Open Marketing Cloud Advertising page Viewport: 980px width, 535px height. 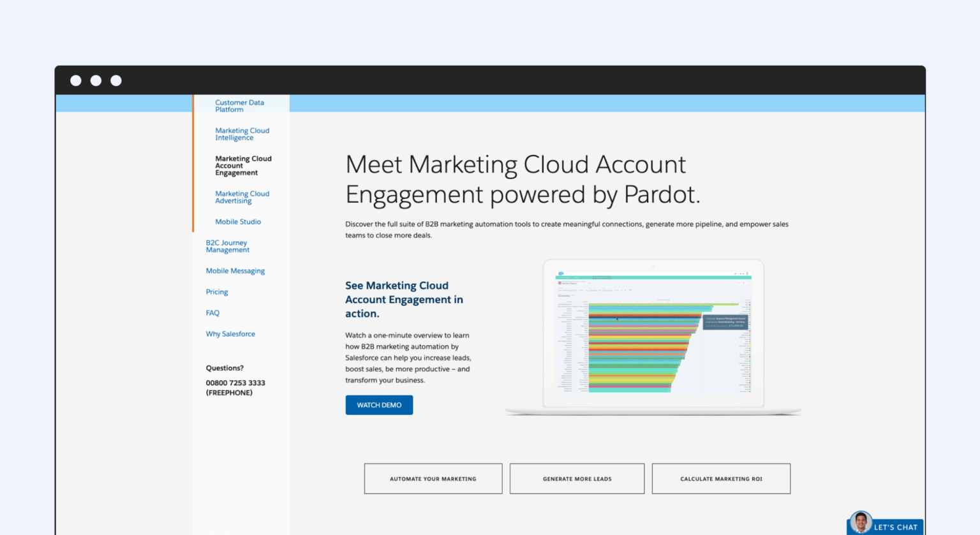click(x=242, y=197)
